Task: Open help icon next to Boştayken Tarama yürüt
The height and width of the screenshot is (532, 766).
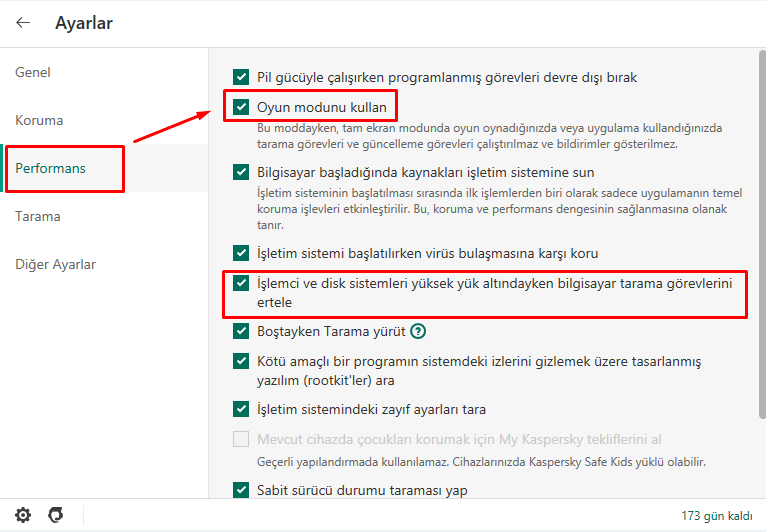Action: click(x=418, y=331)
